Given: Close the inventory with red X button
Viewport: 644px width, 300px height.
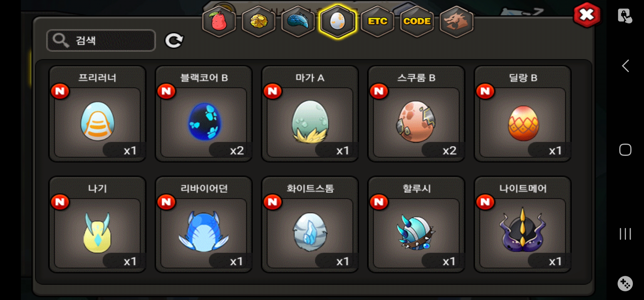Looking at the screenshot, I should (587, 15).
